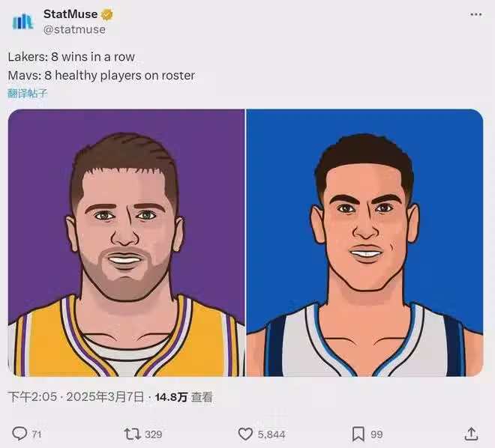This screenshot has width=495, height=448.
Task: Click the 99 bookmarks count
Action: pos(376,435)
